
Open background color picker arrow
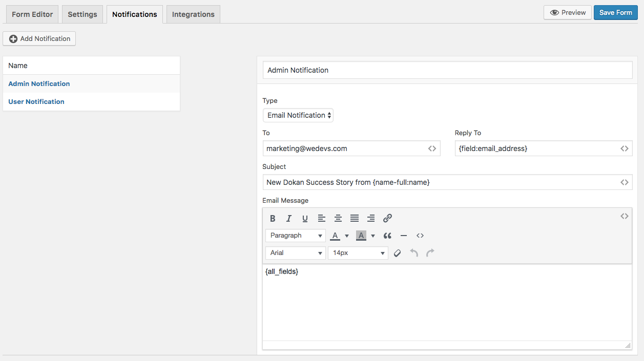coord(373,236)
